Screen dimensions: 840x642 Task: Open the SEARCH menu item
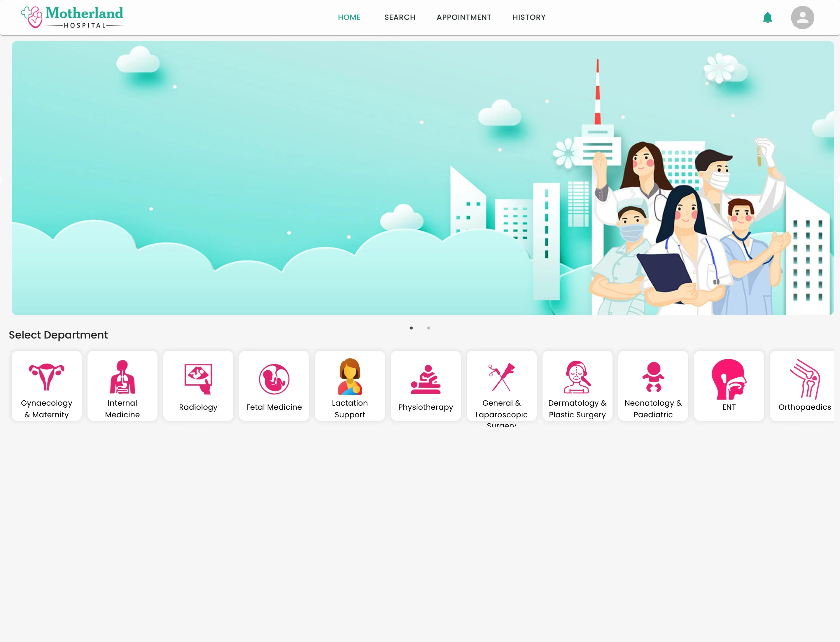pyautogui.click(x=400, y=18)
